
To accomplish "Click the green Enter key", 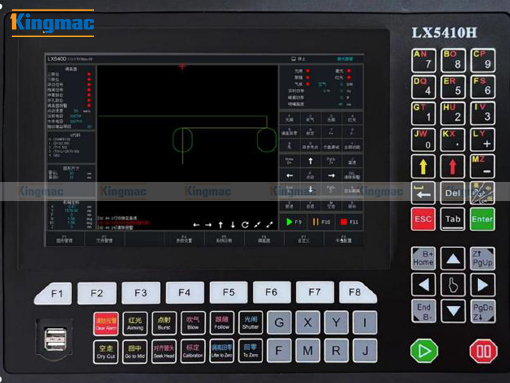I will (x=482, y=219).
